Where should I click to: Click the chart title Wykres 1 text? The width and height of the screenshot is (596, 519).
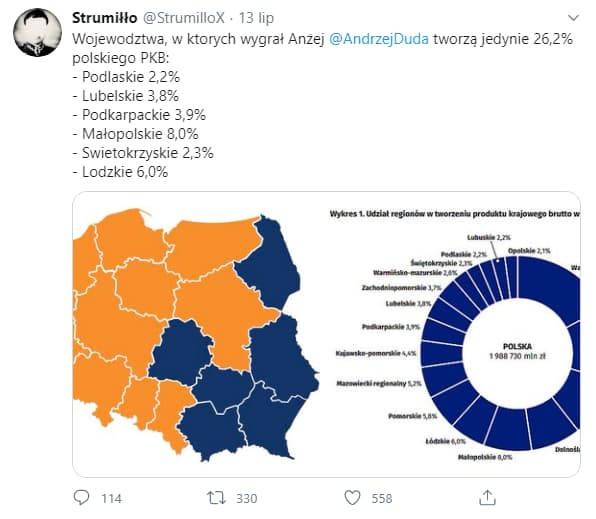(455, 214)
